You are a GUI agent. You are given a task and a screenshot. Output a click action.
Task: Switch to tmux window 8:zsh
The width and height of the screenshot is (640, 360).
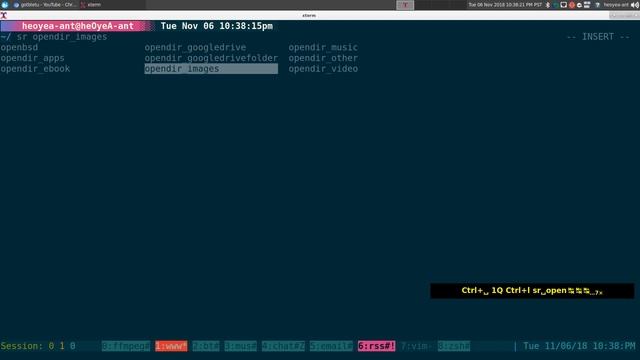(x=454, y=346)
